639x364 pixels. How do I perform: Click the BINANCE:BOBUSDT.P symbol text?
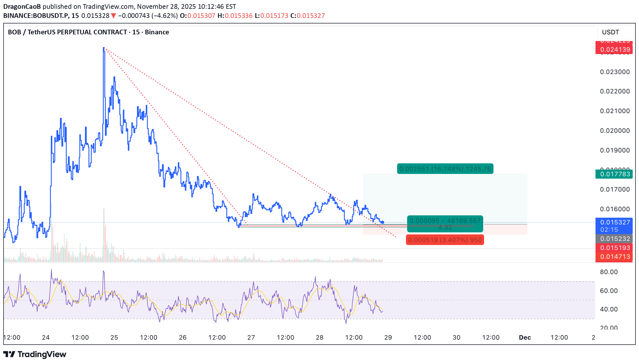(x=36, y=16)
